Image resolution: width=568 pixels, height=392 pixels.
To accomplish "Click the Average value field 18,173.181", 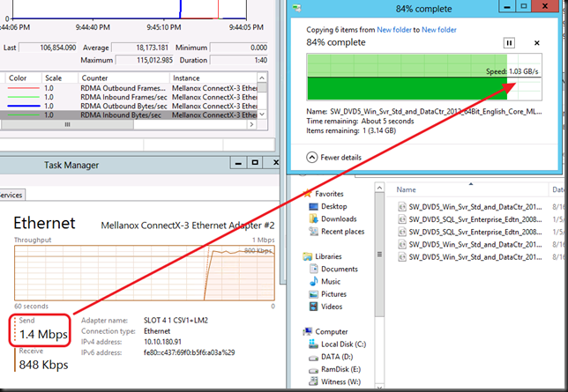I will [140, 48].
